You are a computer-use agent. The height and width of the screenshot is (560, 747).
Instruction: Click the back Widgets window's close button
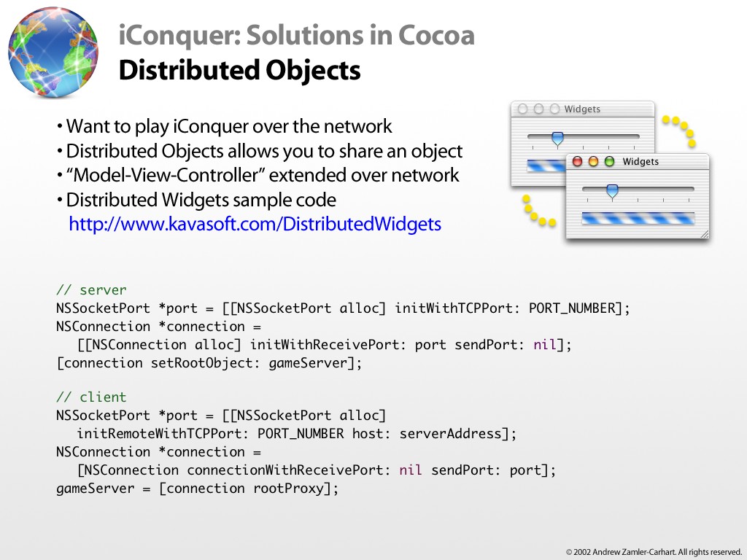[x=522, y=109]
